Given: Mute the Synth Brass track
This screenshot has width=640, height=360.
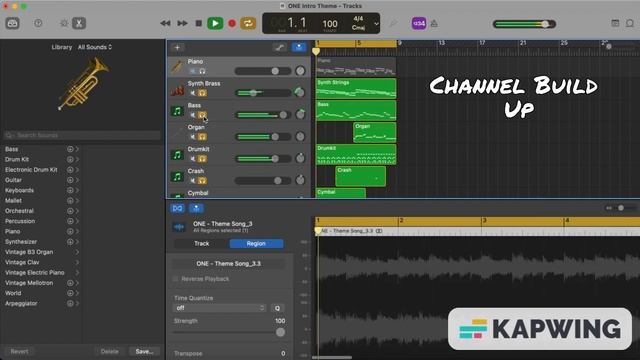Looking at the screenshot, I should tap(193, 93).
